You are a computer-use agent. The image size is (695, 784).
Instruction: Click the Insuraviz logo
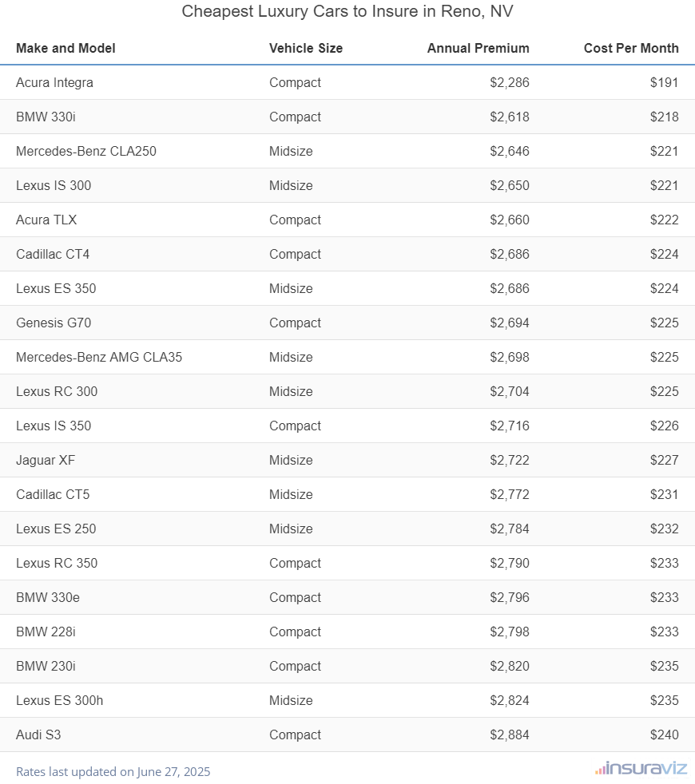pos(640,769)
